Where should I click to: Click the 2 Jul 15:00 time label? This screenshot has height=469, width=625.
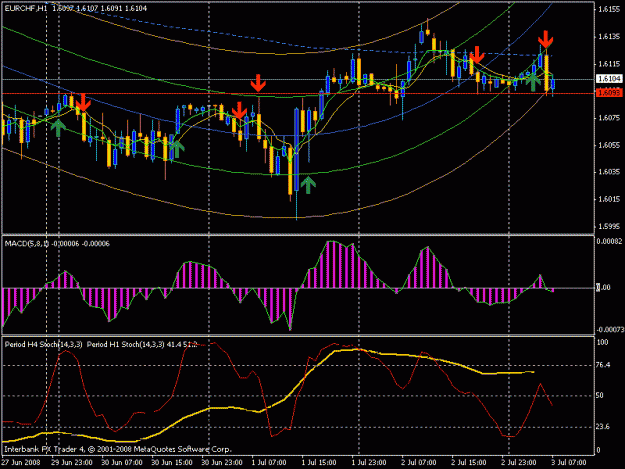(469, 462)
